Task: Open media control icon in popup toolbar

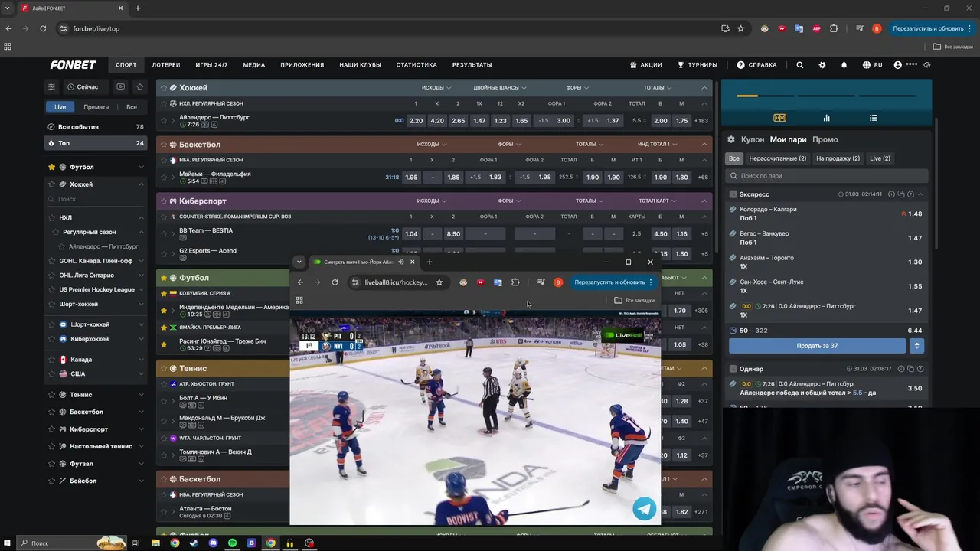Action: tap(541, 282)
